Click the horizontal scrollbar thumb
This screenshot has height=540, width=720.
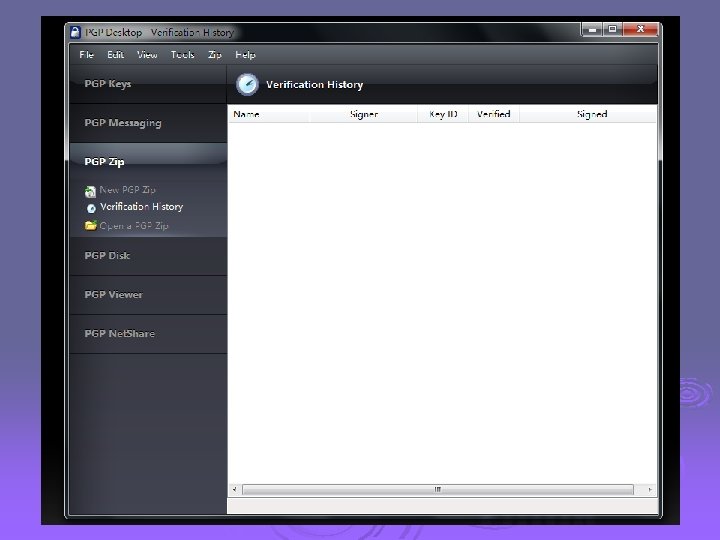pos(438,489)
